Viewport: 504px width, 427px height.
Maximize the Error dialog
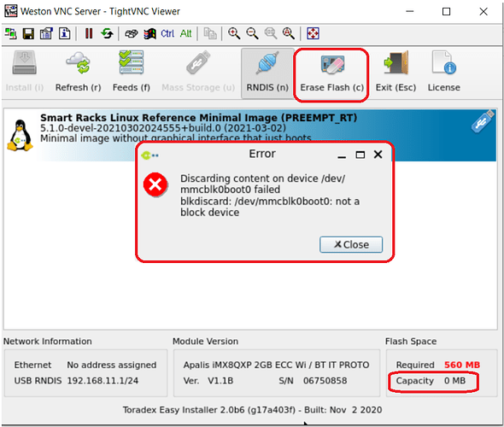360,155
